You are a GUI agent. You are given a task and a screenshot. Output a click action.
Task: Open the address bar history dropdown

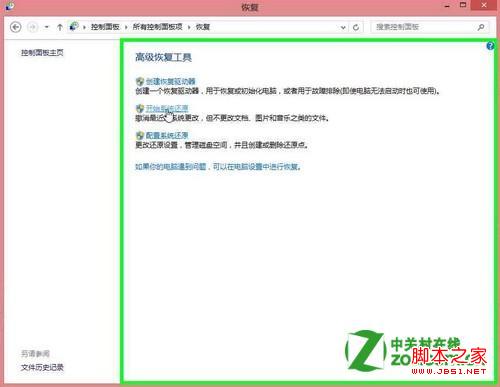(343, 27)
